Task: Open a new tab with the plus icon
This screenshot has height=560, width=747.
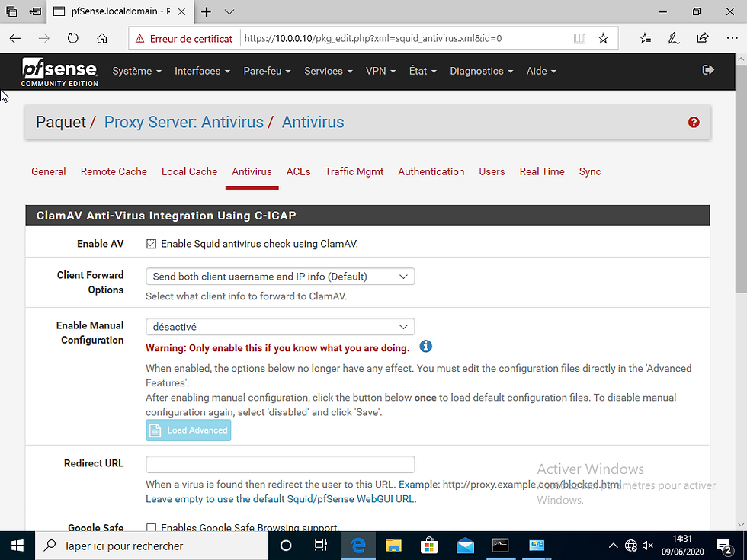Action: pos(206,12)
